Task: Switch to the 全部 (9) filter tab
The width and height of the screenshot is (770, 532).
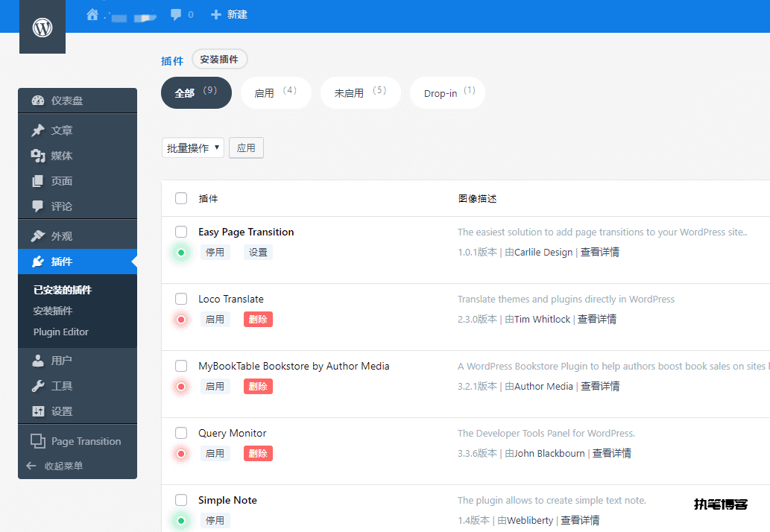Action: tap(196, 92)
